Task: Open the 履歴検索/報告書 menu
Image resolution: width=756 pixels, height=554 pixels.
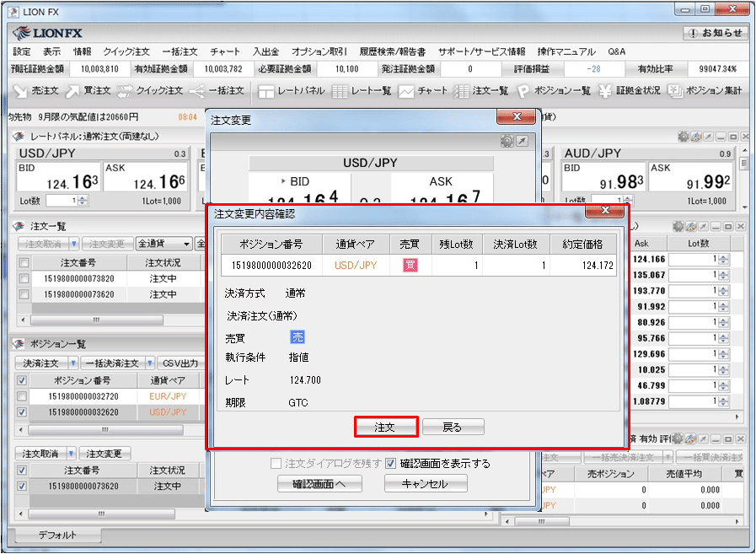Action: point(393,51)
